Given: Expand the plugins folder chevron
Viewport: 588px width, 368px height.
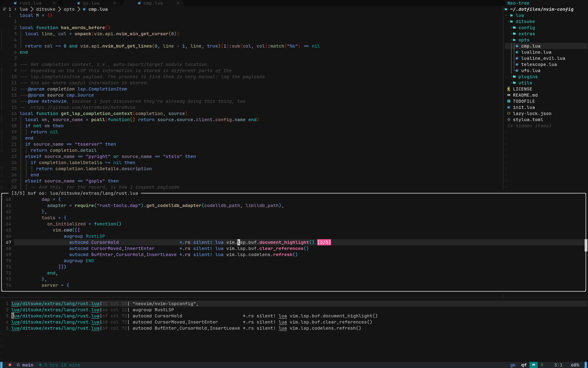Looking at the screenshot, I should [511, 77].
